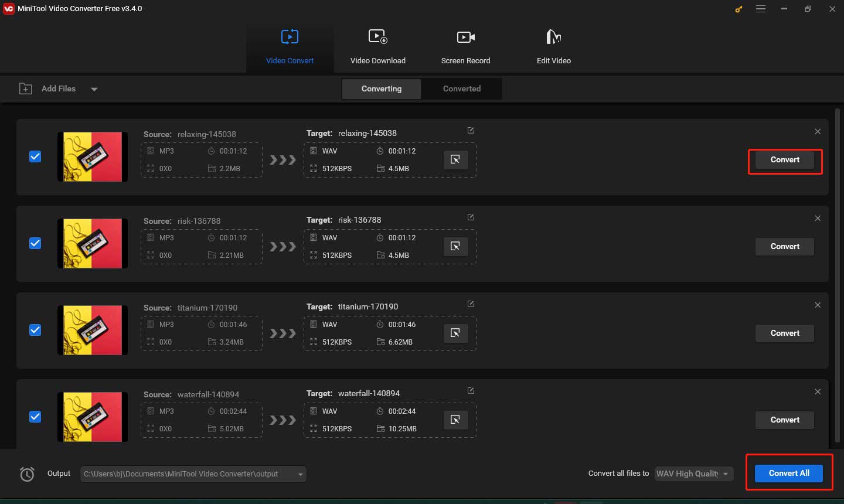This screenshot has width=844, height=504.
Task: Go to the Edit Video tab
Action: [x=553, y=47]
